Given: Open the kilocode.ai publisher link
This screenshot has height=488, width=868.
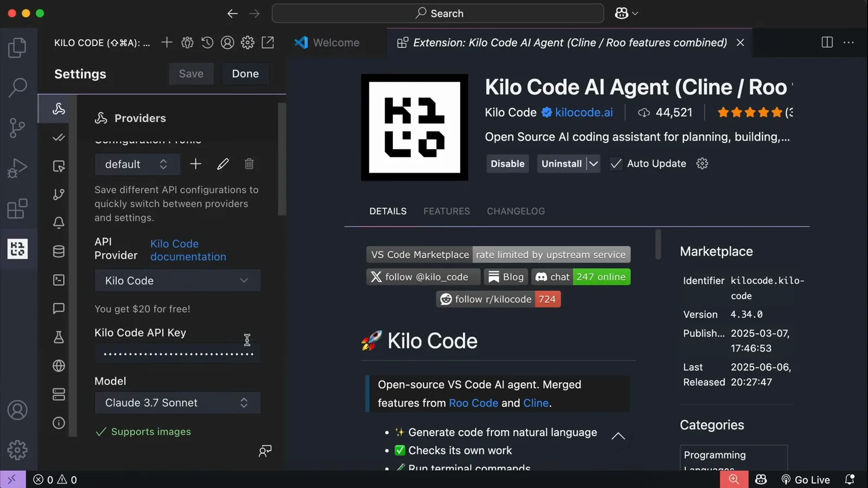Looking at the screenshot, I should tap(584, 112).
